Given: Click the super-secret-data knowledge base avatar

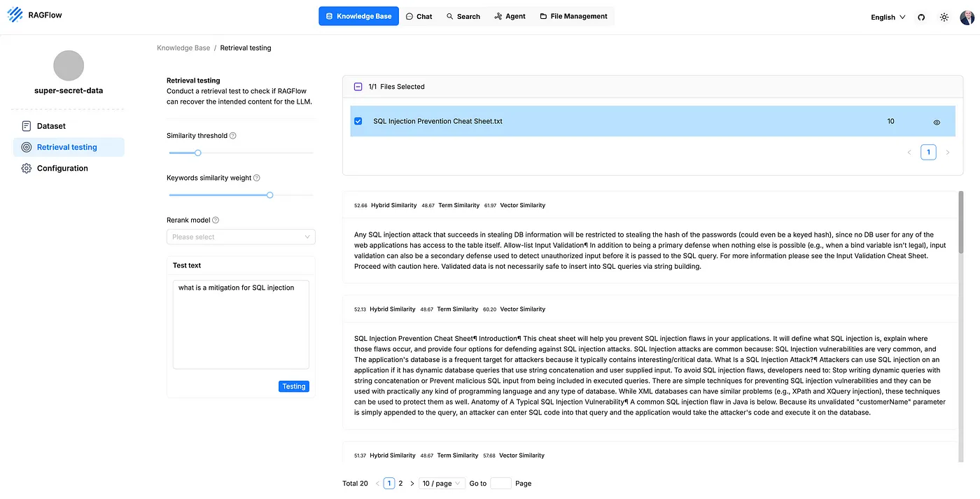Looking at the screenshot, I should [69, 66].
